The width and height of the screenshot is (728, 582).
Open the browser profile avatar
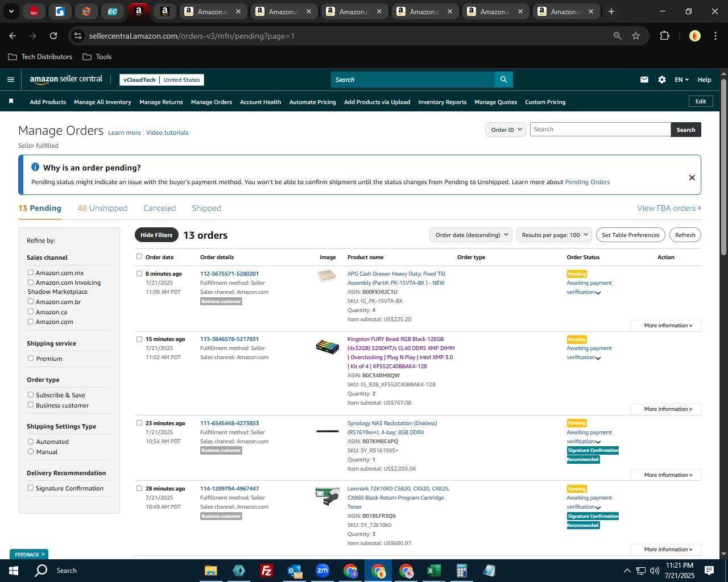[694, 36]
